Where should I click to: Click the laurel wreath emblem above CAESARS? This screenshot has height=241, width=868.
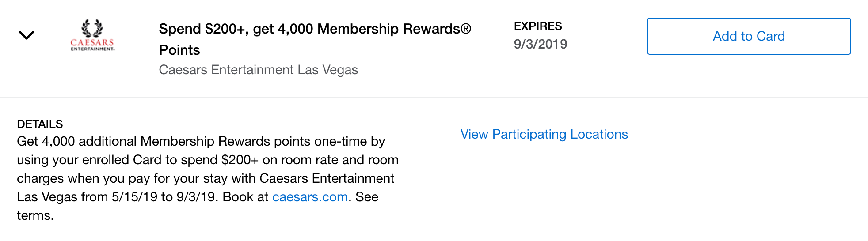pos(92,28)
